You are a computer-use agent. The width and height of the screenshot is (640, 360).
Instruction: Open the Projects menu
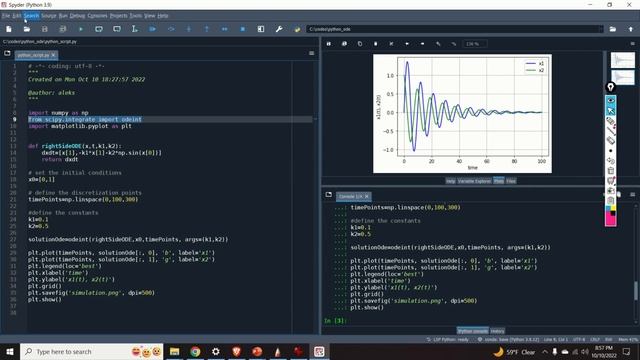pyautogui.click(x=118, y=16)
